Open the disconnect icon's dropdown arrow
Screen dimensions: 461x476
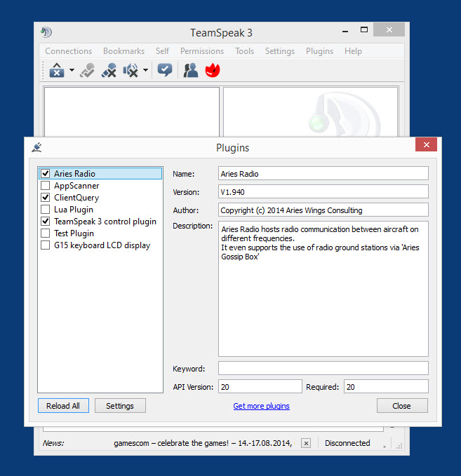(x=72, y=70)
